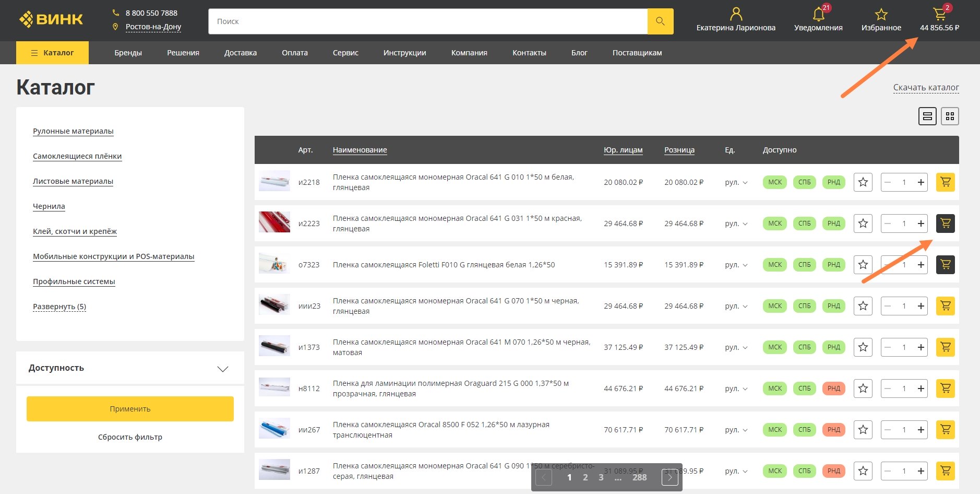Click Сбросить фильтр link

tap(130, 437)
